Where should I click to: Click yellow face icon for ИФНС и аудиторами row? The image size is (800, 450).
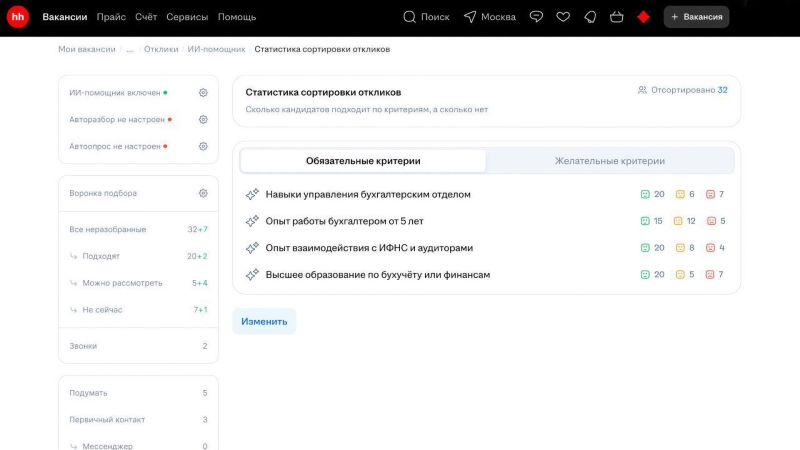pyautogui.click(x=680, y=247)
